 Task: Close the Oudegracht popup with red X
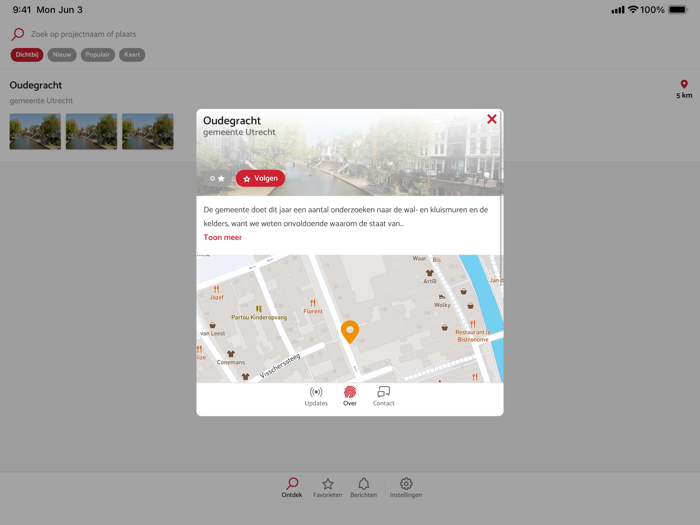pyautogui.click(x=492, y=119)
